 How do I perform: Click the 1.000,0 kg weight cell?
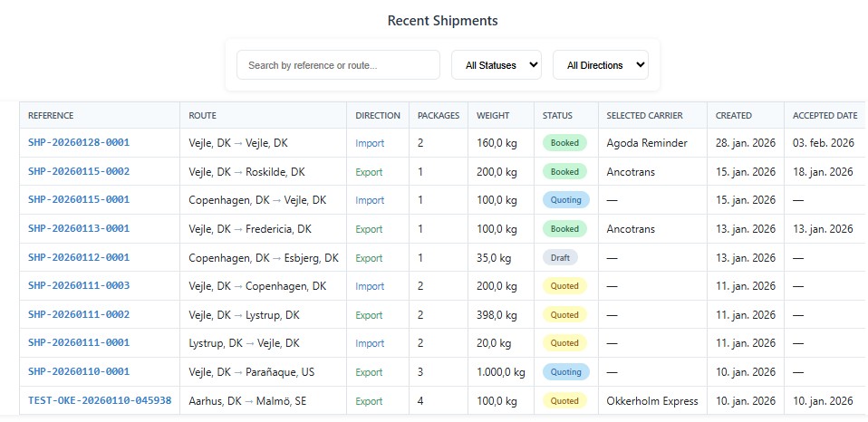click(x=500, y=371)
